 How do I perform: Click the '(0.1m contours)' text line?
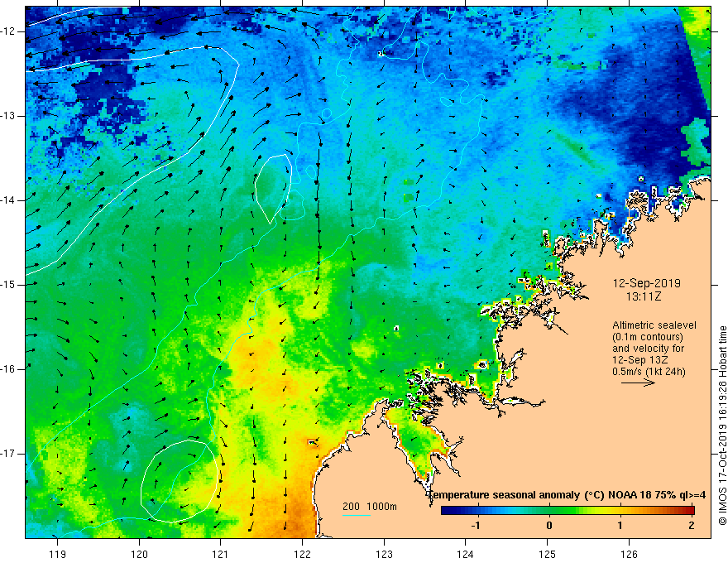pos(647,337)
